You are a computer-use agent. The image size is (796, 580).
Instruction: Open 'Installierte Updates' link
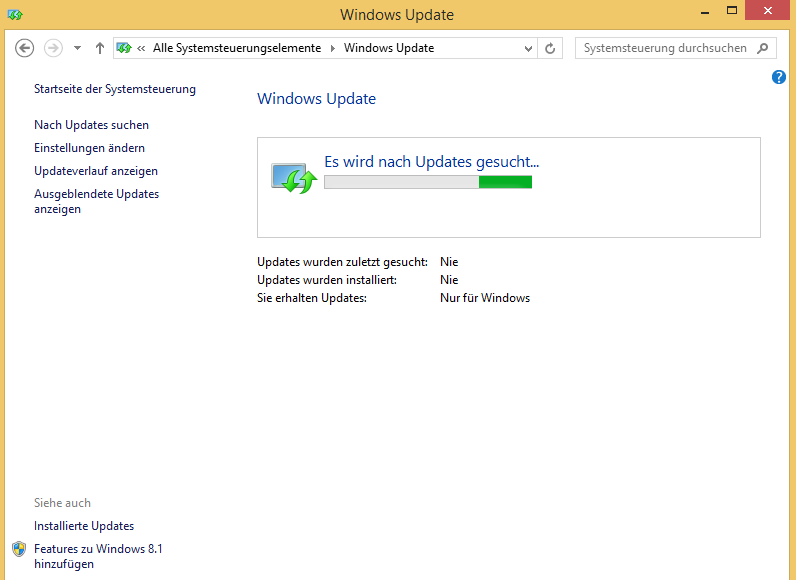tap(84, 526)
